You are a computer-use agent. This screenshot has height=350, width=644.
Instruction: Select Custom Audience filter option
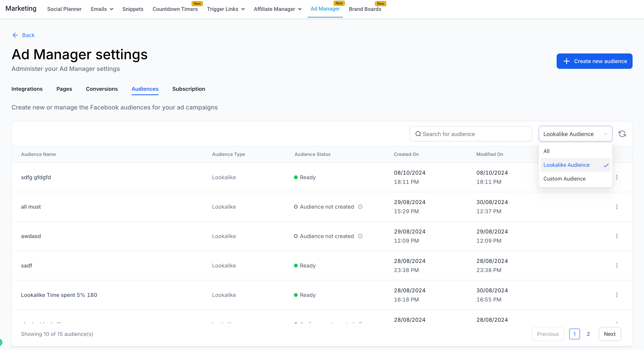[x=576, y=179]
